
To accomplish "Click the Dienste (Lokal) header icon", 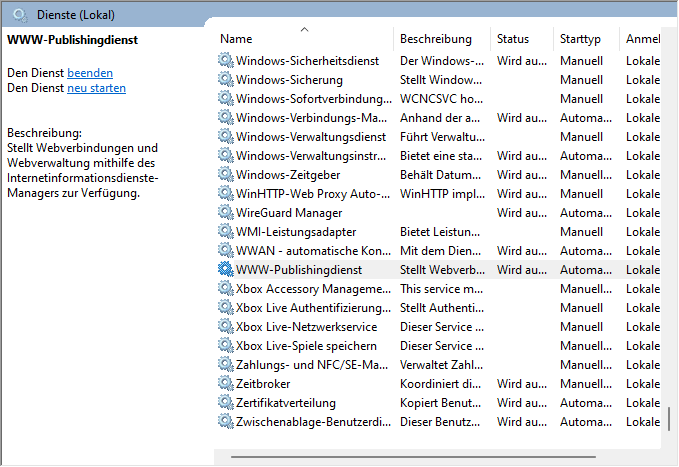I will click(x=19, y=15).
